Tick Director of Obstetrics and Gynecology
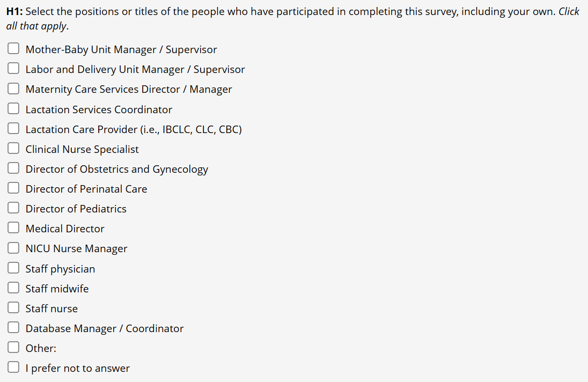 (13, 168)
